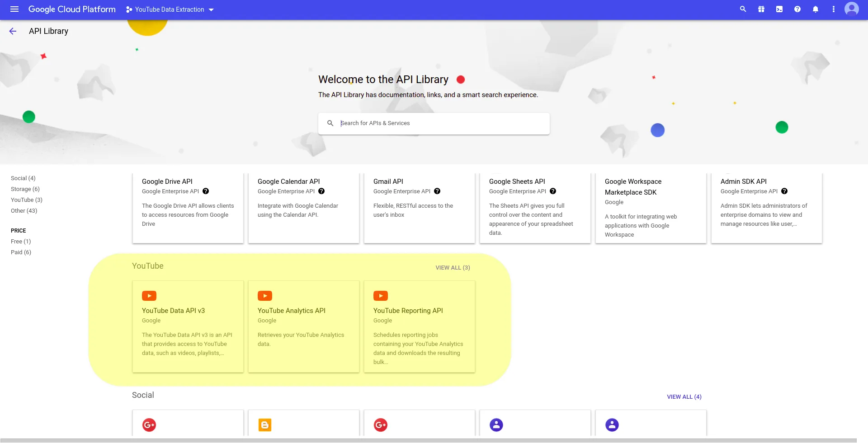
Task: Click the back arrow beside API Library
Action: click(13, 31)
